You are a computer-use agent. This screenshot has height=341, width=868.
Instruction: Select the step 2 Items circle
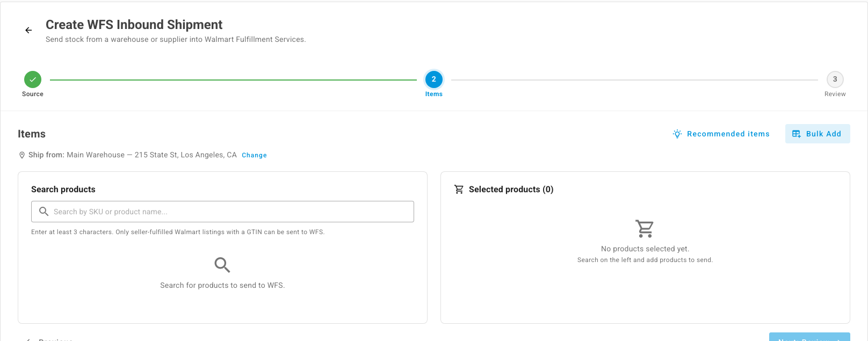434,79
